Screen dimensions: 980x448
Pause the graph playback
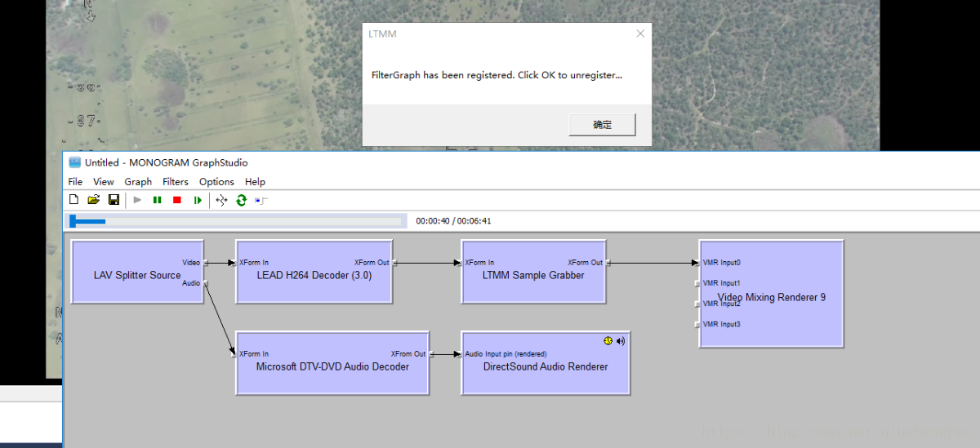pyautogui.click(x=157, y=200)
